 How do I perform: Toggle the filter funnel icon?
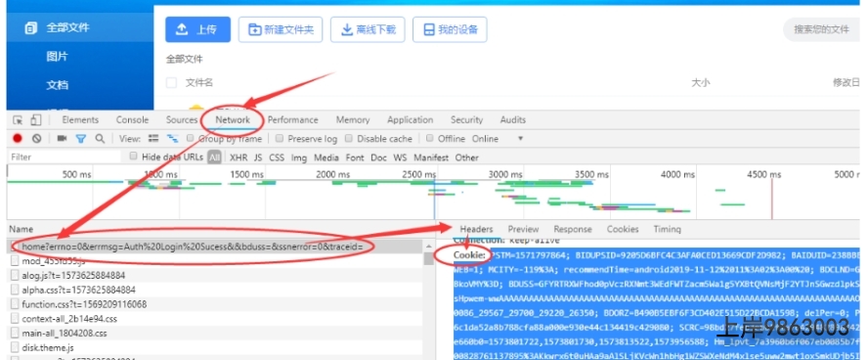tap(81, 139)
